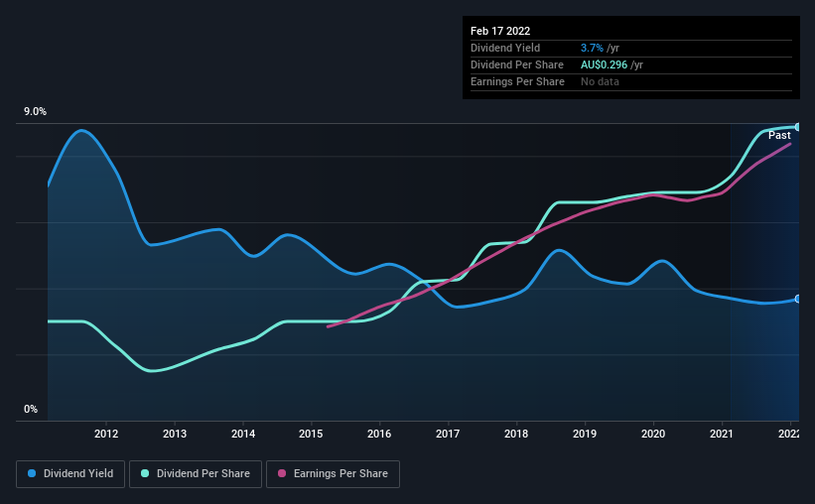The image size is (815, 504).
Task: Click the Earnings Per Share No data row
Action: (631, 81)
